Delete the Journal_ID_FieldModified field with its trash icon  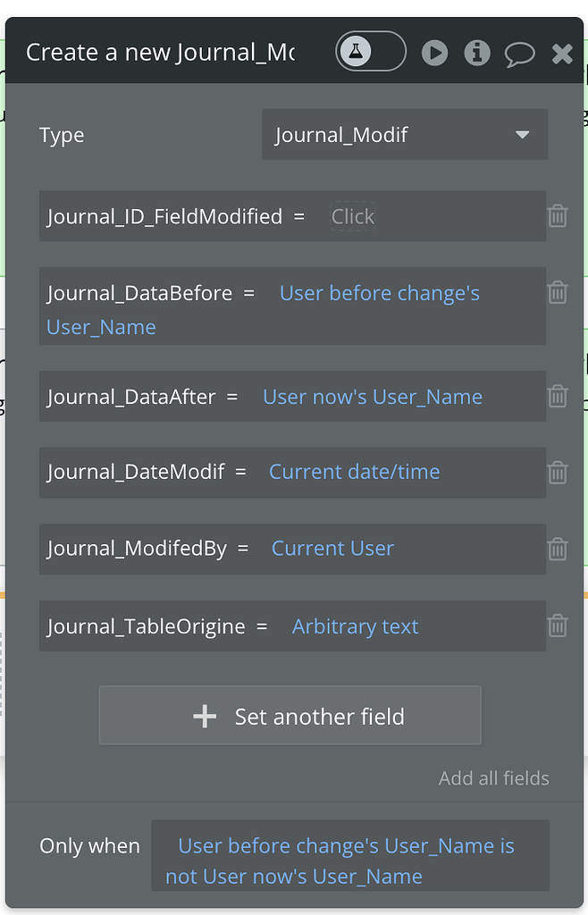tap(557, 215)
